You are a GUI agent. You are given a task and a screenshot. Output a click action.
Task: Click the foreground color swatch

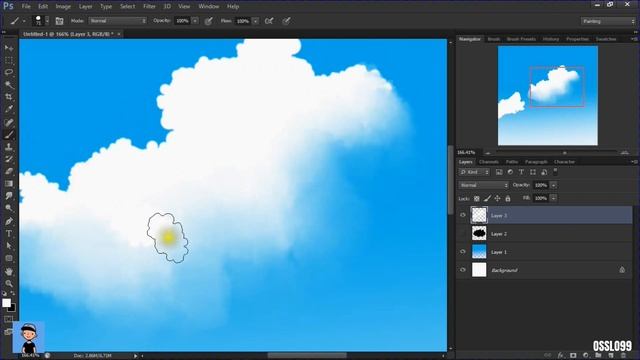6,303
